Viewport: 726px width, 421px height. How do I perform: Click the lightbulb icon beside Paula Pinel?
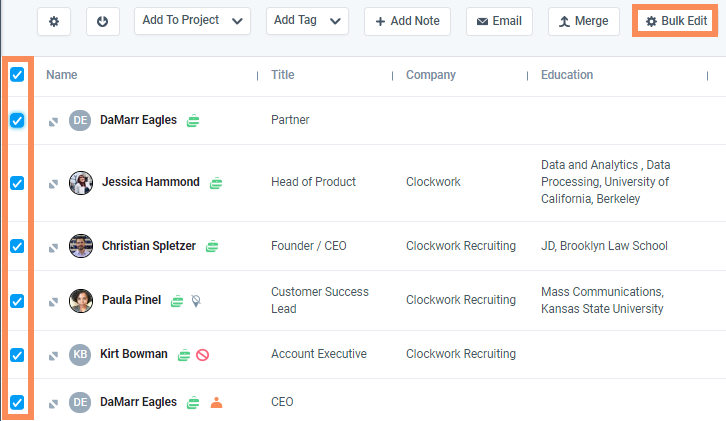pos(196,300)
